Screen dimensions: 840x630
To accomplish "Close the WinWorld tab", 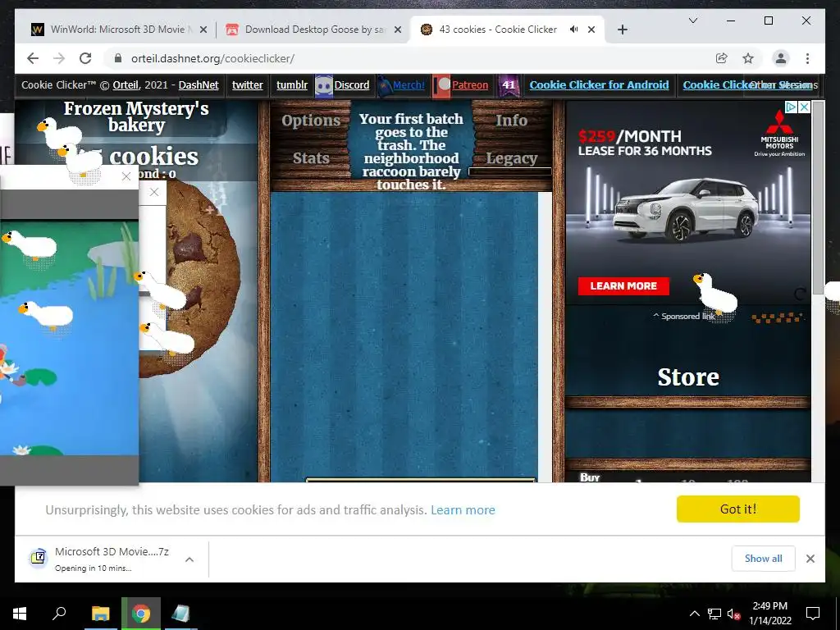I will point(203,30).
